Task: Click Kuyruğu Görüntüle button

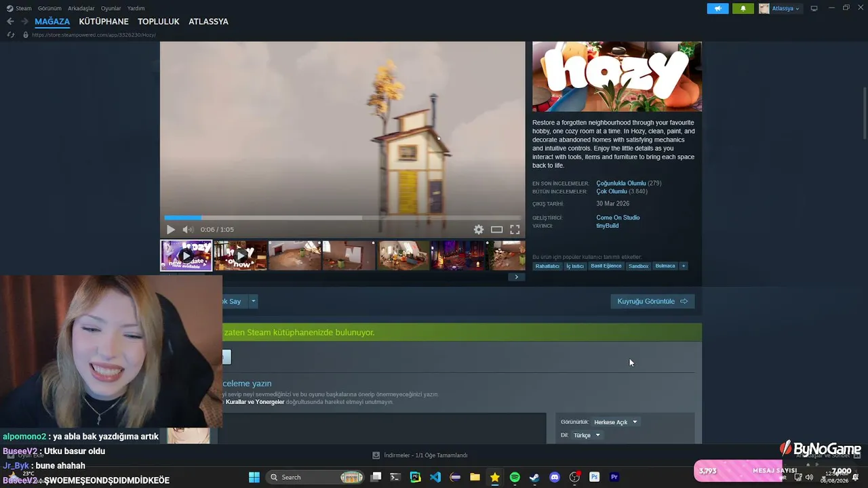Action: 652,301
